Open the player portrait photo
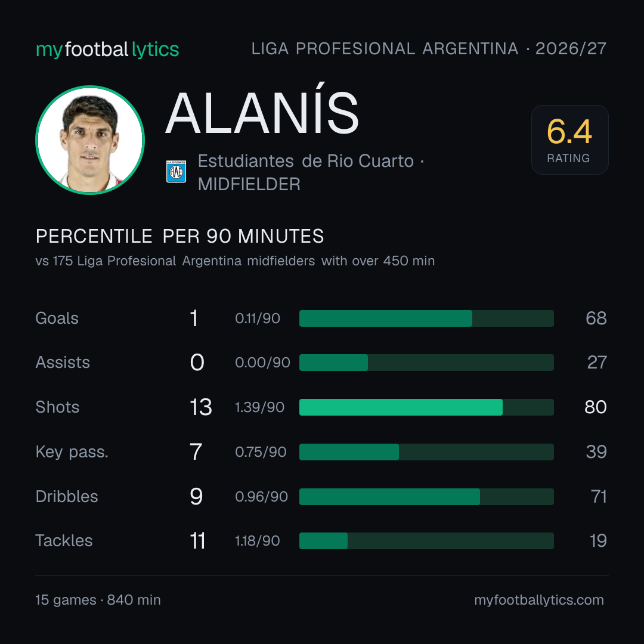The height and width of the screenshot is (644, 644). pyautogui.click(x=91, y=140)
